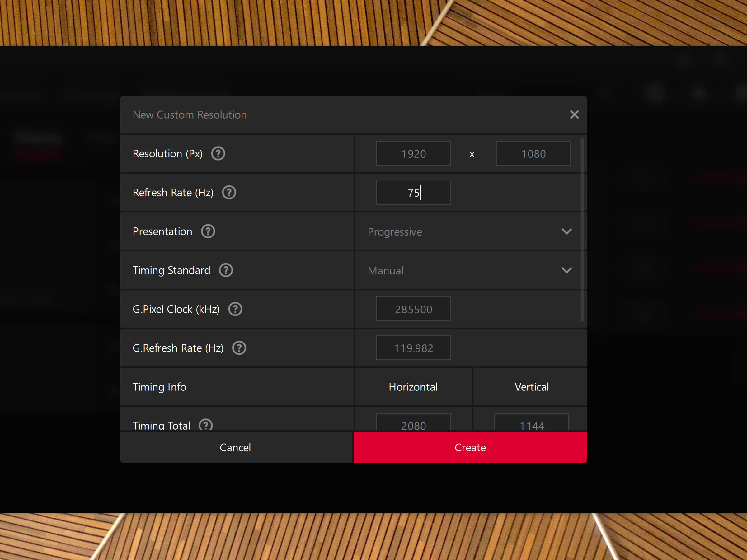
Task: Focus the resolution height field 1080
Action: tap(533, 154)
